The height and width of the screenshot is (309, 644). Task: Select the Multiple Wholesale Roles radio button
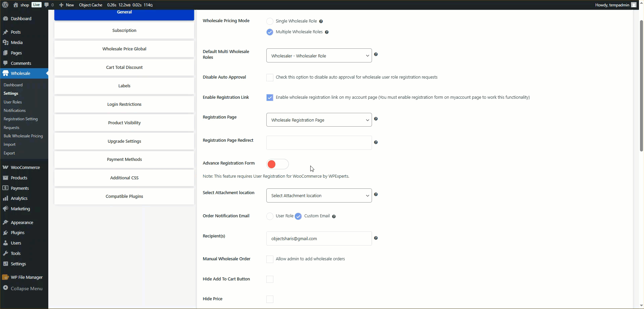270,32
